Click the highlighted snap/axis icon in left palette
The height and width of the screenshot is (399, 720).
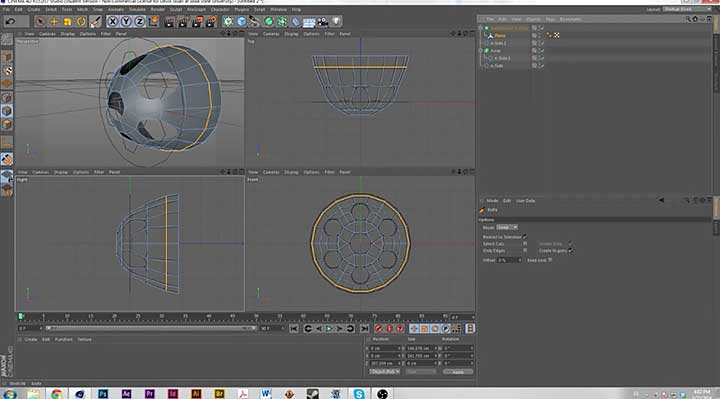click(x=6, y=159)
